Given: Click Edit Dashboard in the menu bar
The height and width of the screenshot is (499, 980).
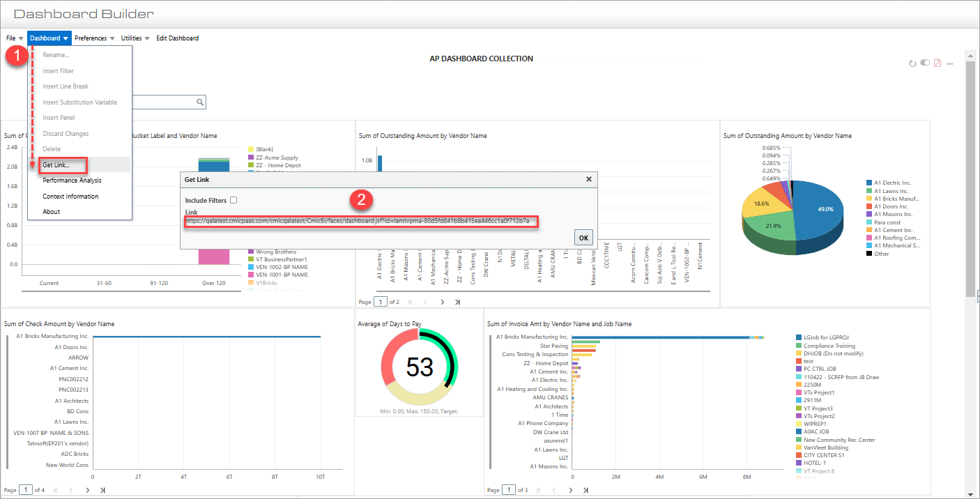Looking at the screenshot, I should point(177,38).
